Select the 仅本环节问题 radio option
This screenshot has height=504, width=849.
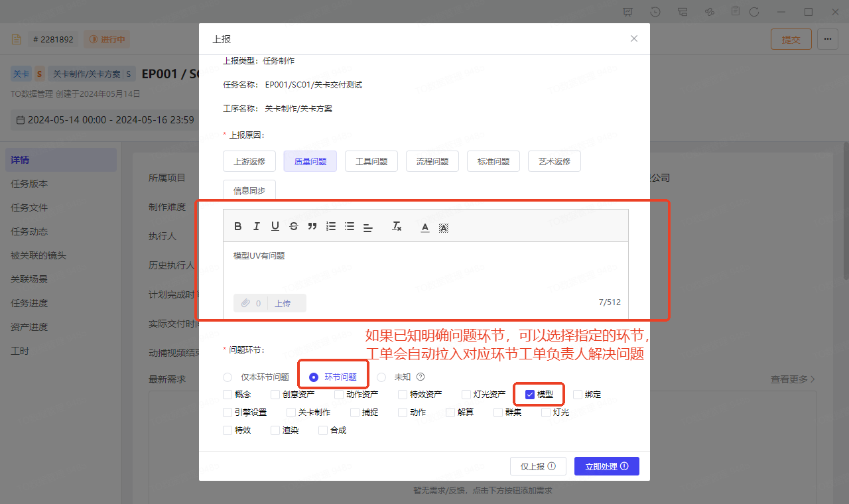pos(228,377)
